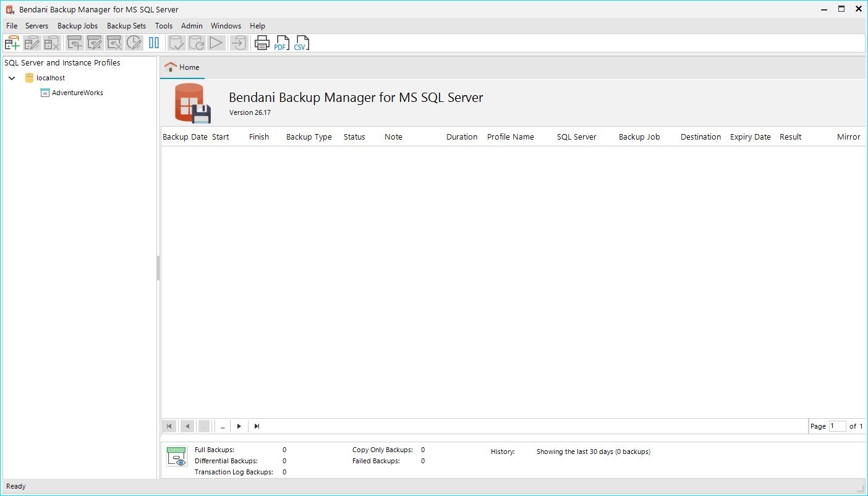Click the play triangle icon in the toolbar

click(x=216, y=43)
